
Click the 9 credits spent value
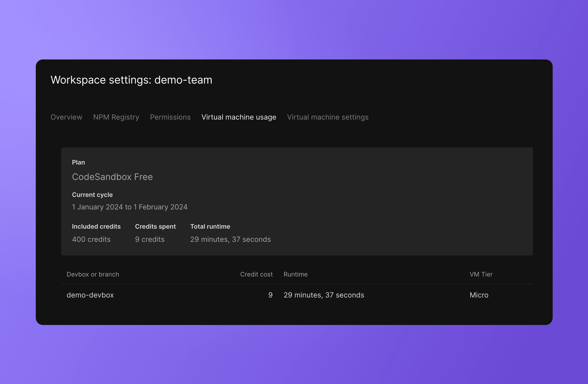pyautogui.click(x=150, y=239)
